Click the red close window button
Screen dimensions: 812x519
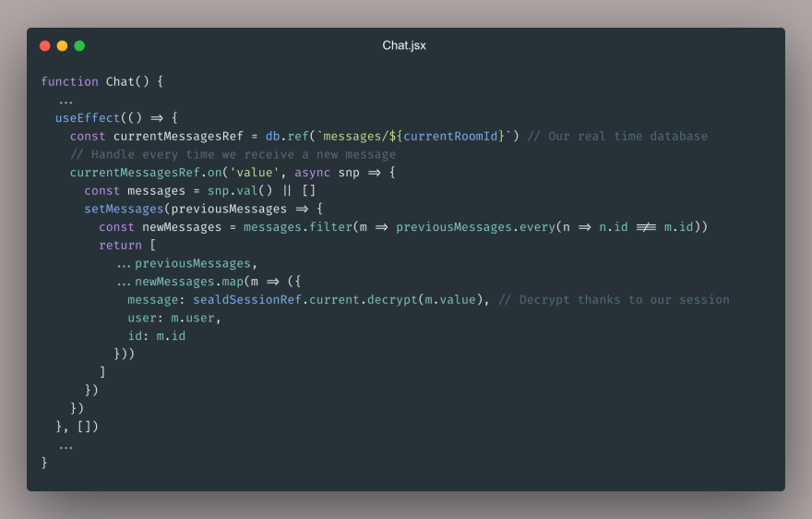click(x=45, y=46)
